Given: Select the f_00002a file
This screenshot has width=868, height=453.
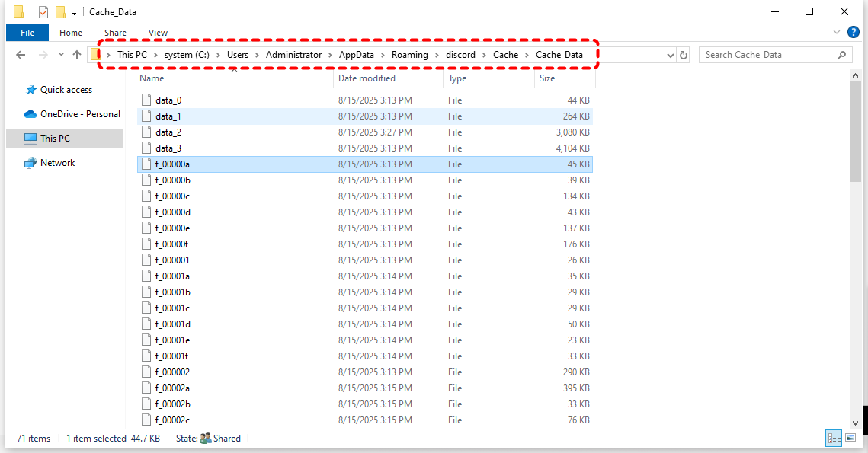Looking at the screenshot, I should (365, 388).
